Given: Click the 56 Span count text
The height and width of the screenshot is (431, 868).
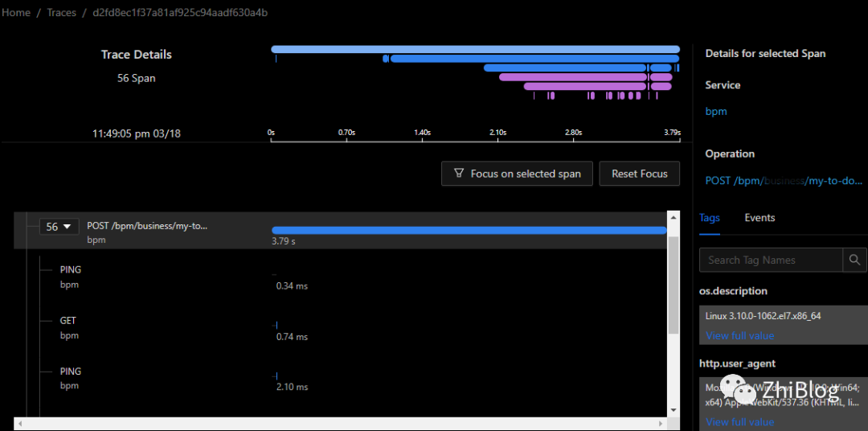Looking at the screenshot, I should (136, 78).
